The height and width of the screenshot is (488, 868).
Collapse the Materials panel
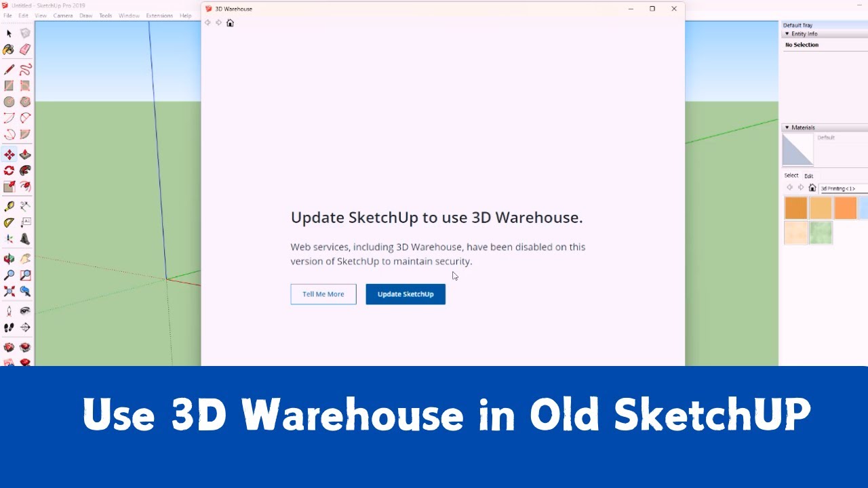click(787, 127)
